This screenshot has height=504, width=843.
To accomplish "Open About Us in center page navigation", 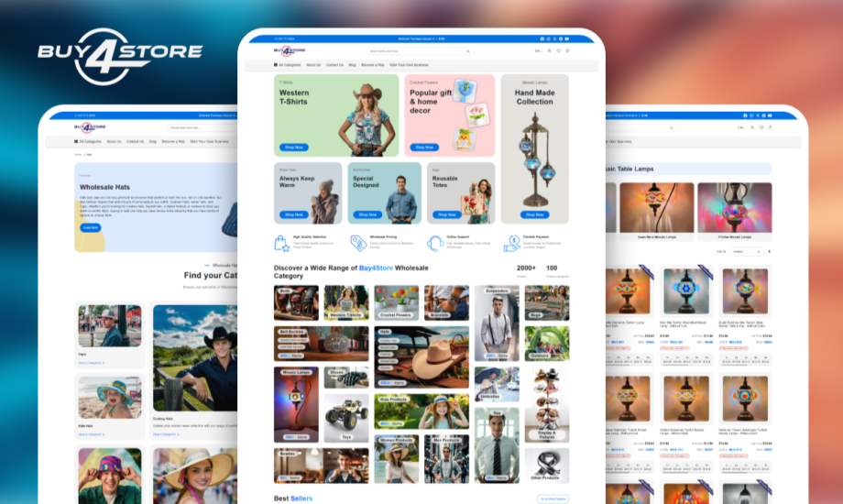I will (x=313, y=64).
